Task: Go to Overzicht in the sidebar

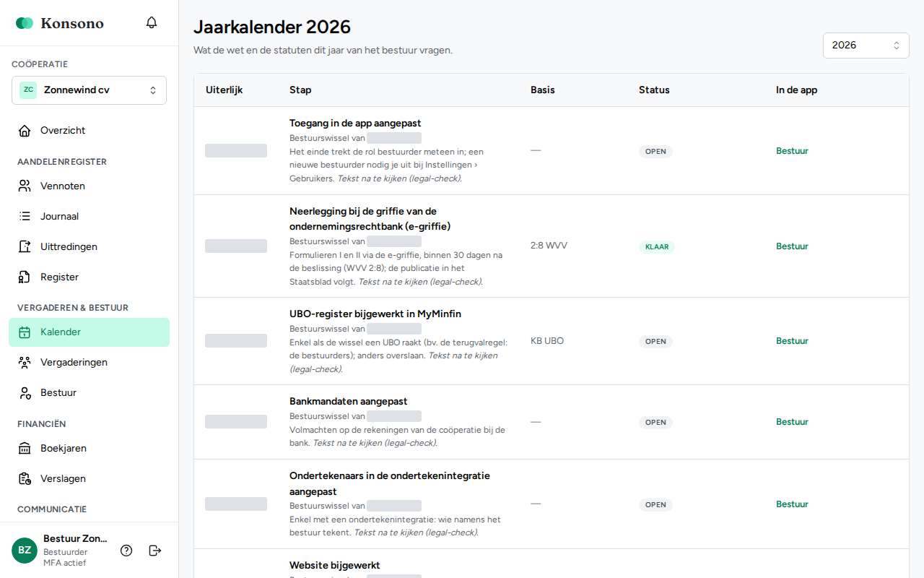Action: coord(89,131)
